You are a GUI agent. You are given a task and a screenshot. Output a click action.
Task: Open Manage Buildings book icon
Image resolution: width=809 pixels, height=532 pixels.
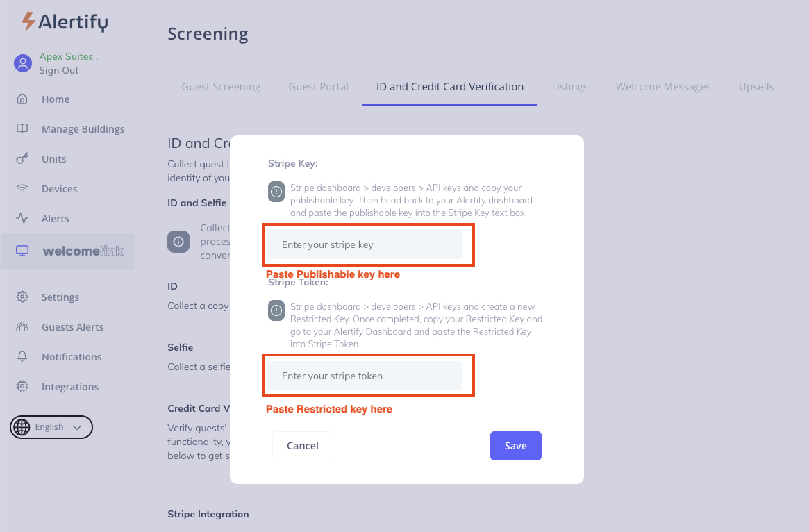(x=22, y=129)
